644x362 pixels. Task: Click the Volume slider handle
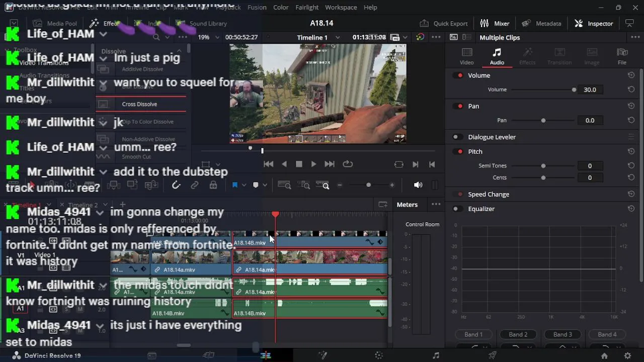tap(574, 89)
